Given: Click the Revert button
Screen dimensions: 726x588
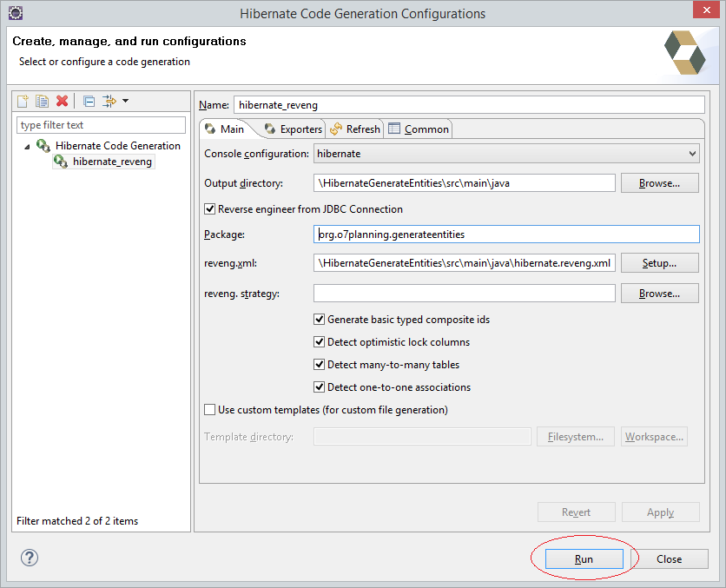Looking at the screenshot, I should [x=576, y=512].
